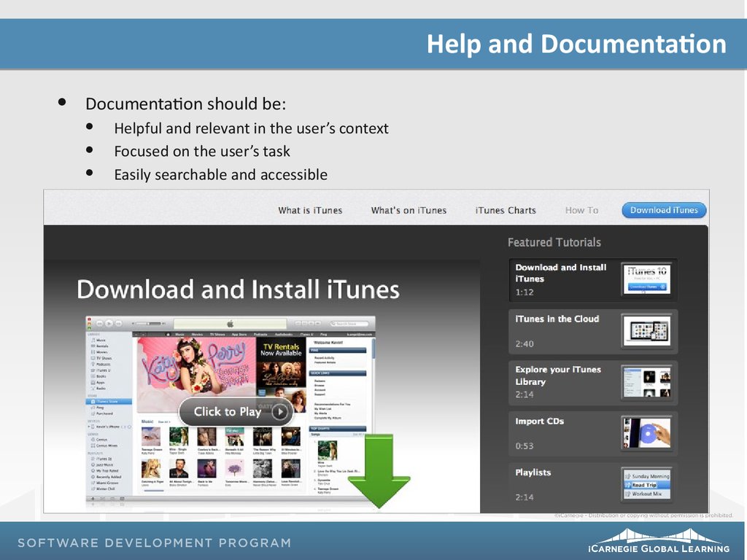Click the 'Focused on the user's task' bullet
The image size is (747, 560).
202,152
